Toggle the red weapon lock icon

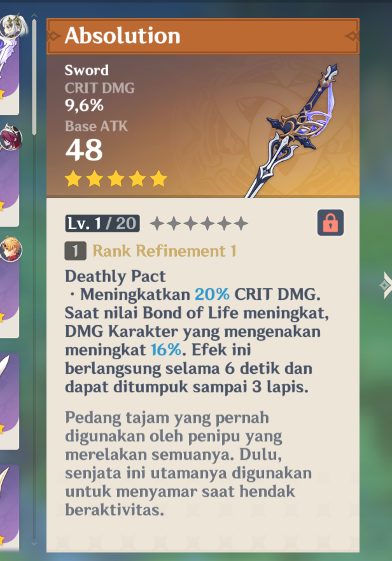(x=330, y=223)
